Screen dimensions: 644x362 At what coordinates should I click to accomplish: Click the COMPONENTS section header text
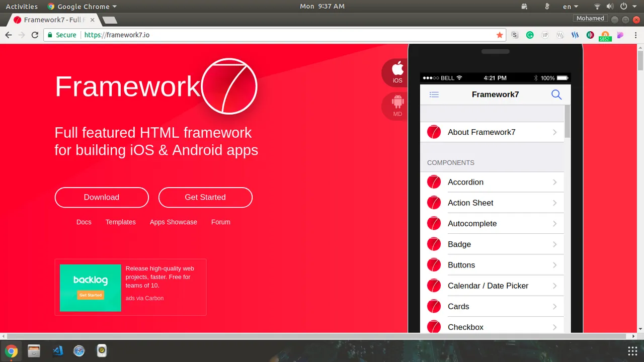pos(451,162)
